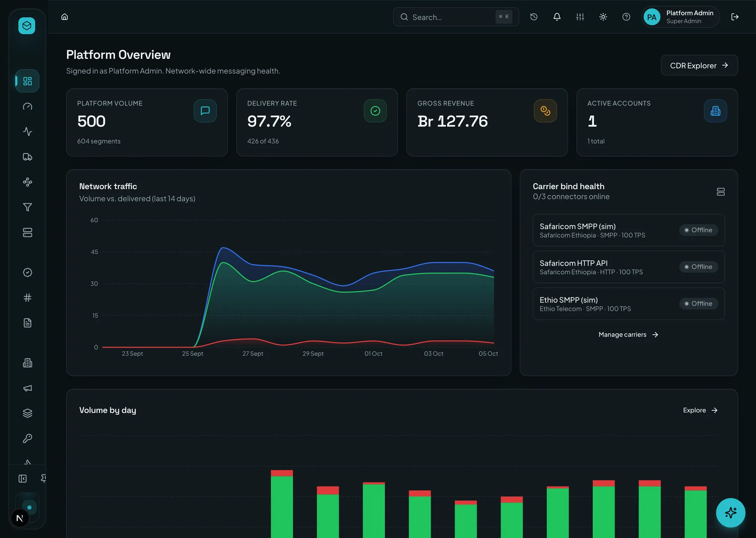Toggle light theme sun icon
Screen dimensions: 756x538
[603, 17]
